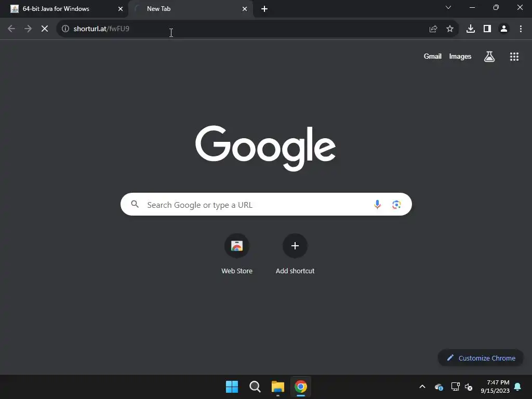Click the Customize Chrome button

[481, 358]
